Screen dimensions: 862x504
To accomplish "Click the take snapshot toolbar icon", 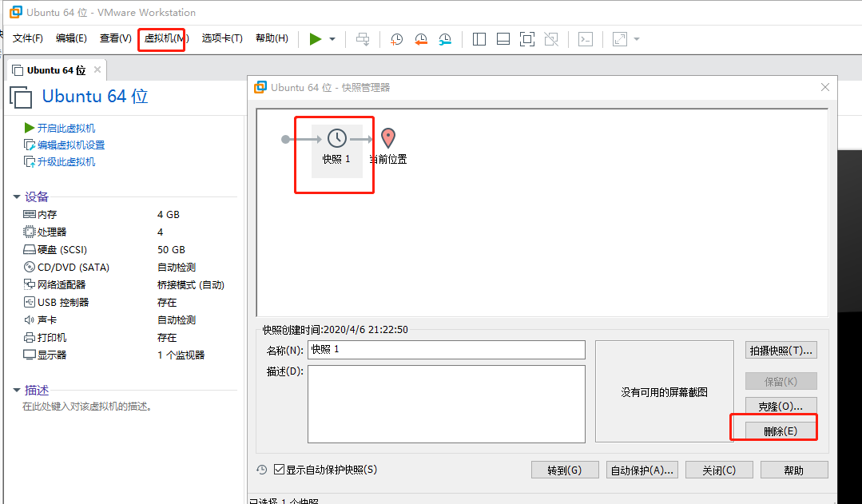I will pyautogui.click(x=396, y=39).
